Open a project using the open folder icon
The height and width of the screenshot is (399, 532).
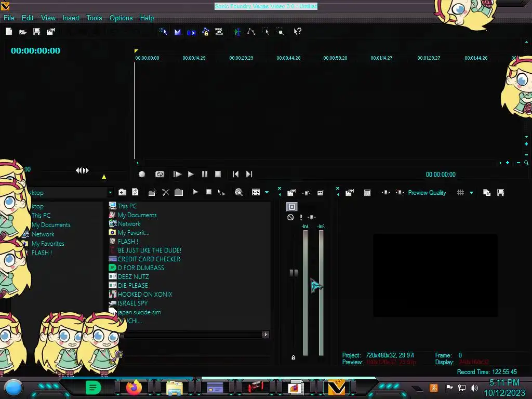point(23,32)
